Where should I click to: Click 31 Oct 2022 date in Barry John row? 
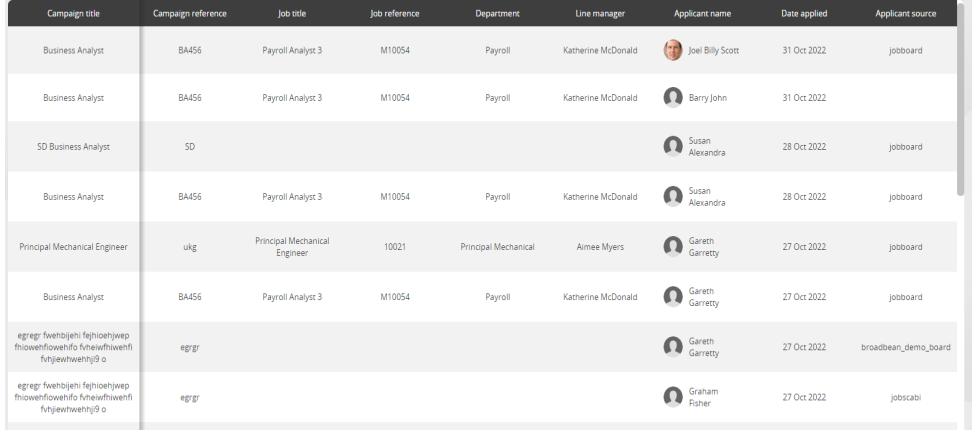pyautogui.click(x=804, y=98)
